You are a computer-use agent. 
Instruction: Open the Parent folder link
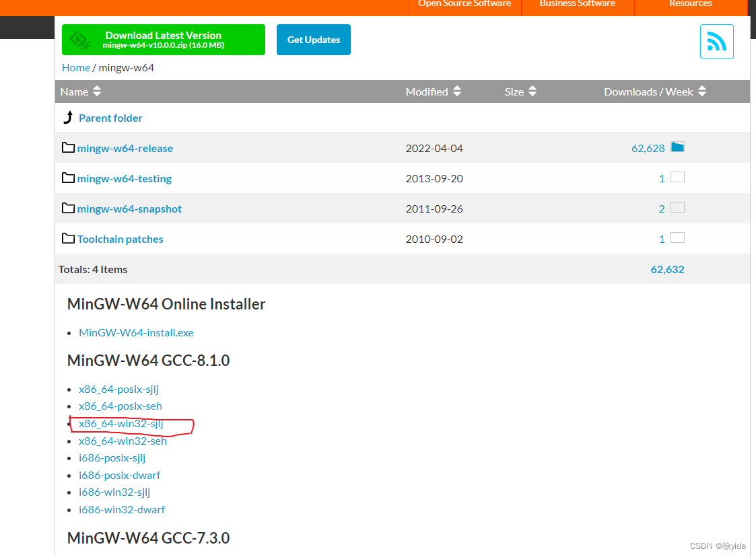pyautogui.click(x=110, y=118)
